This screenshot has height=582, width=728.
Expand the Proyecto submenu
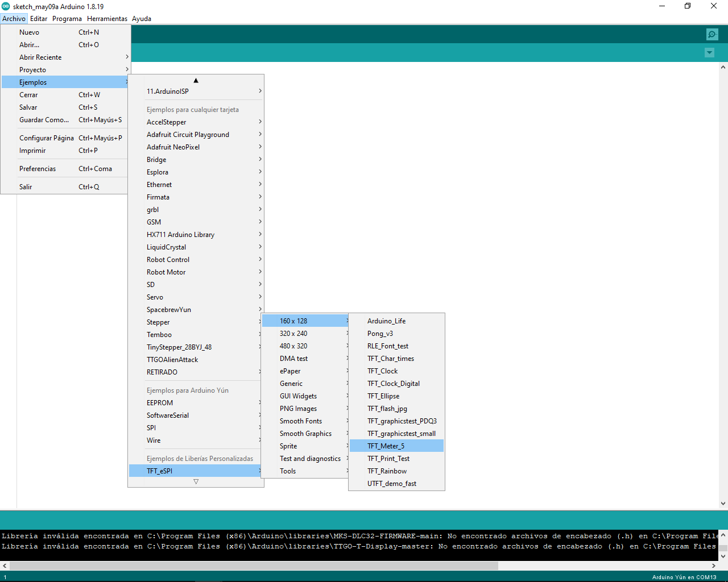point(65,70)
